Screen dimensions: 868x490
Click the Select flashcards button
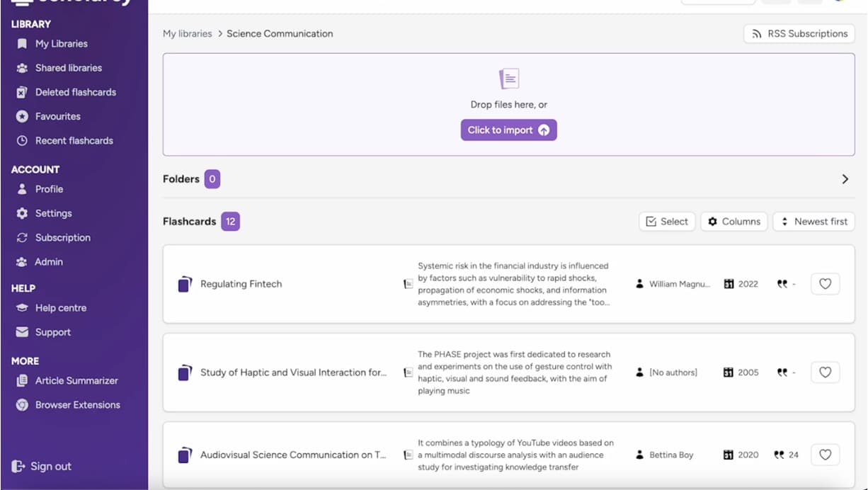point(667,222)
